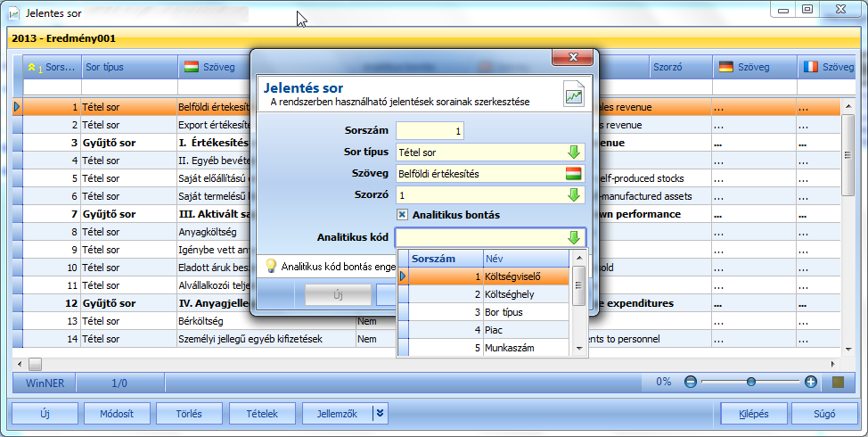Click the olive square icon in status bar
868x437 pixels.
coord(838,382)
